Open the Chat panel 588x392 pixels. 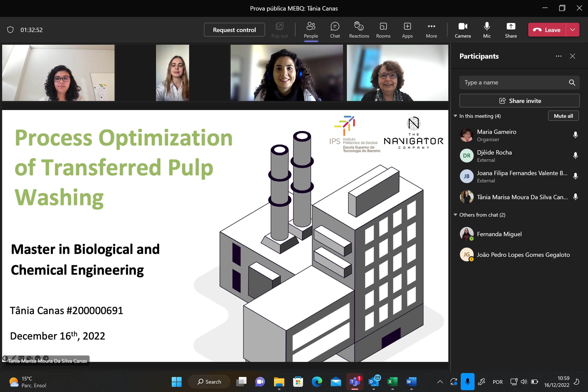pyautogui.click(x=335, y=30)
